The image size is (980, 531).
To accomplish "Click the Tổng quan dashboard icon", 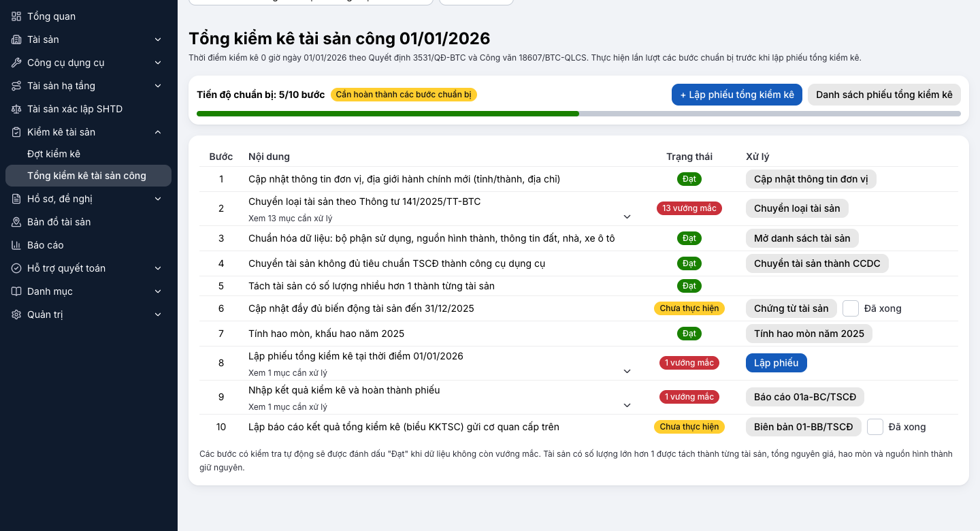I will [x=16, y=16].
